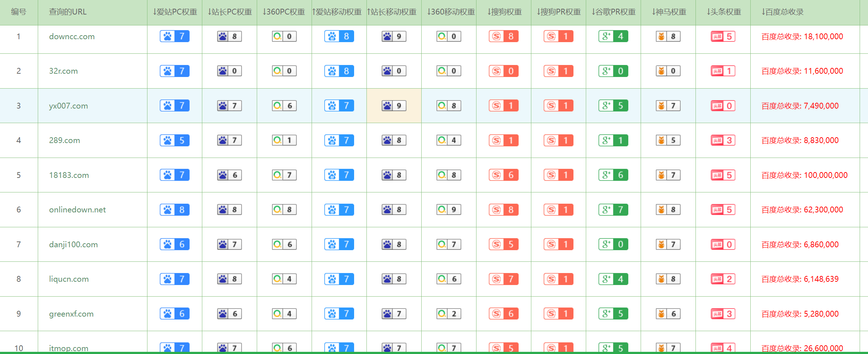Open the danji100.com link
The height and width of the screenshot is (354, 868).
click(73, 244)
